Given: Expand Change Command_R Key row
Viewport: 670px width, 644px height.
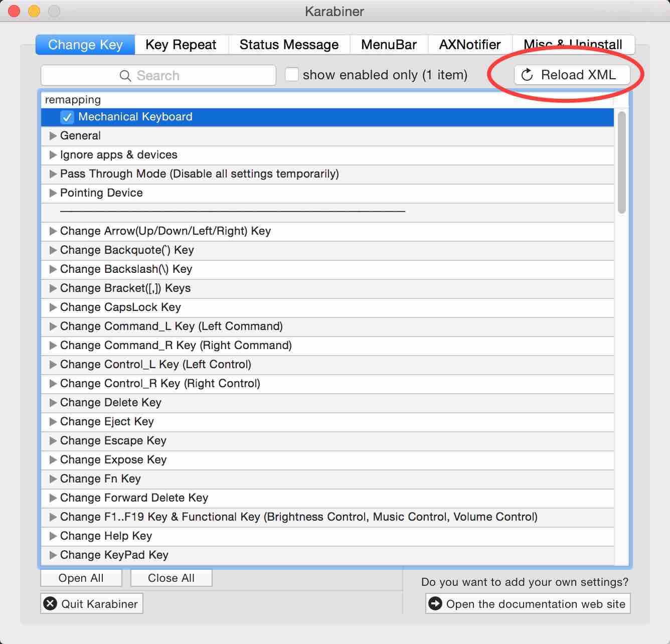Looking at the screenshot, I should tap(53, 346).
